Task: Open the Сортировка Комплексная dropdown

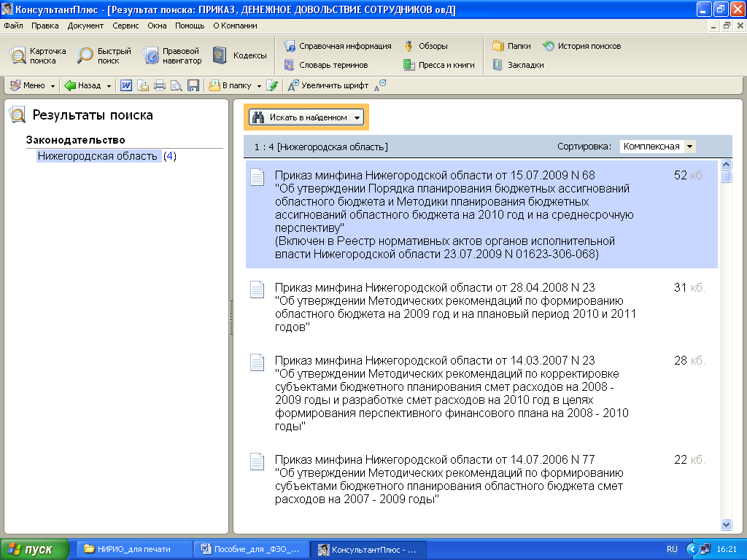Action: pyautogui.click(x=657, y=147)
